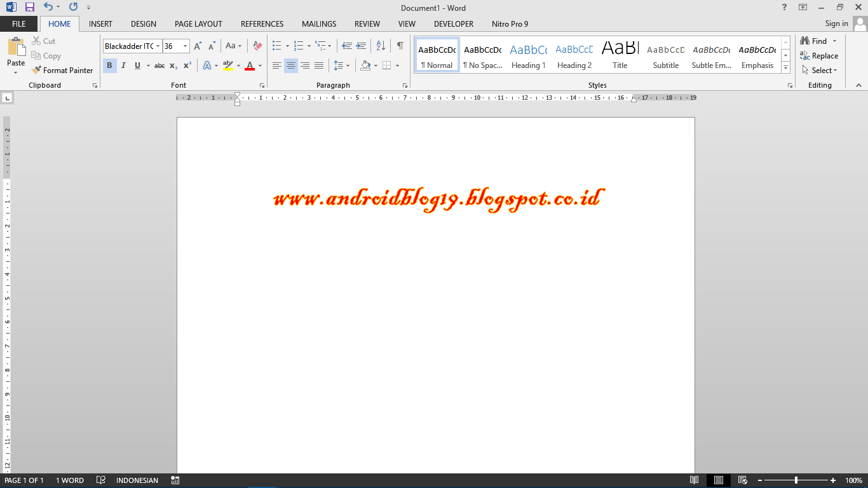Enable justify alignment
Viewport: 868px width, 488px height.
(x=318, y=65)
